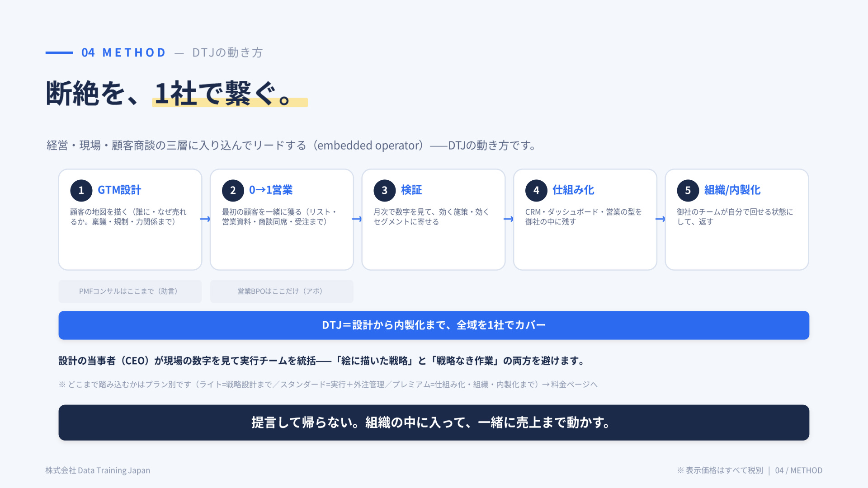Click the arrow between 検証 and 仕組み化
Image resolution: width=868 pixels, height=488 pixels.
click(x=509, y=219)
